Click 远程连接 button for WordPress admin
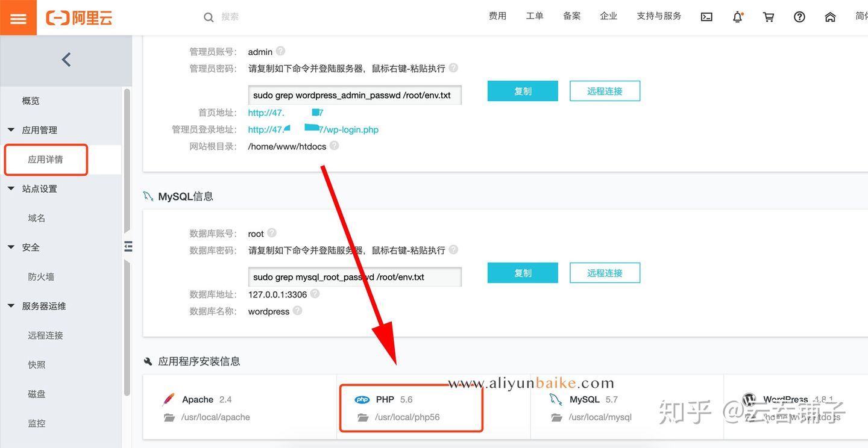 (605, 91)
